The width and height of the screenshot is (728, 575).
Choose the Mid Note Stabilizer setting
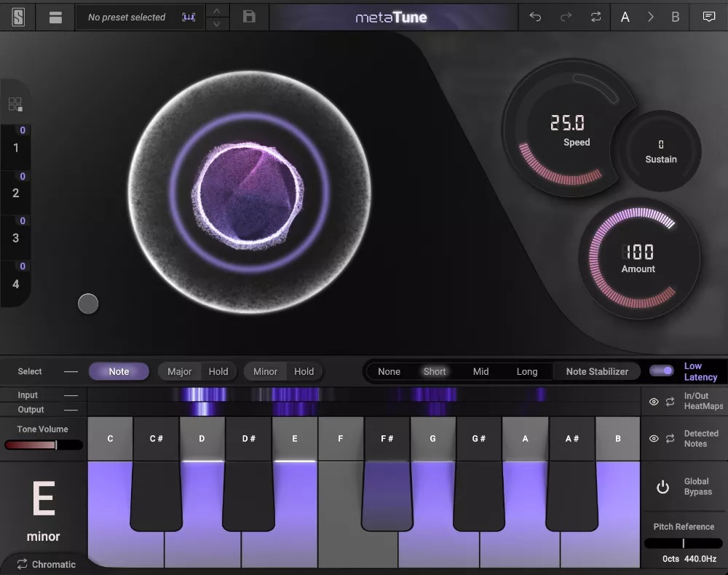point(480,371)
